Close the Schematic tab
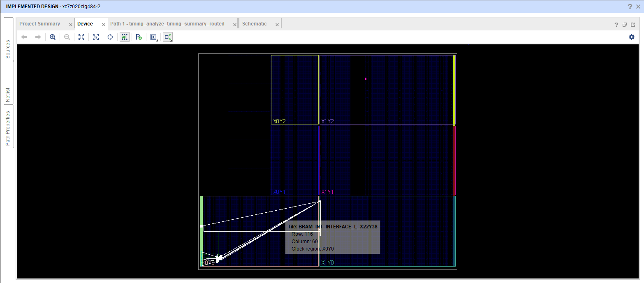 [x=277, y=25]
